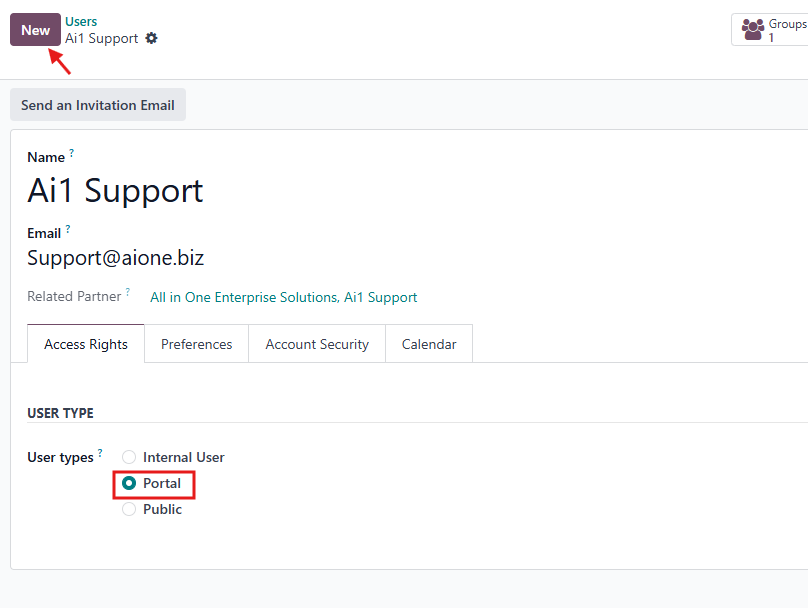Open the Calendar tab
Viewport: 808px width, 608px height.
[429, 344]
